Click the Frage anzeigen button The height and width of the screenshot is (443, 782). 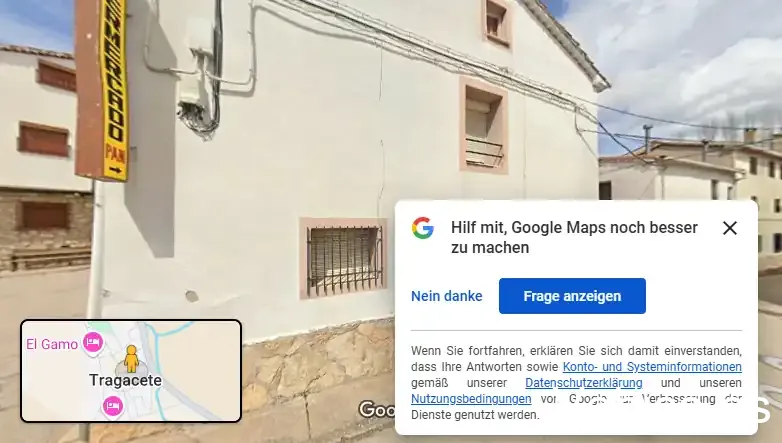572,296
